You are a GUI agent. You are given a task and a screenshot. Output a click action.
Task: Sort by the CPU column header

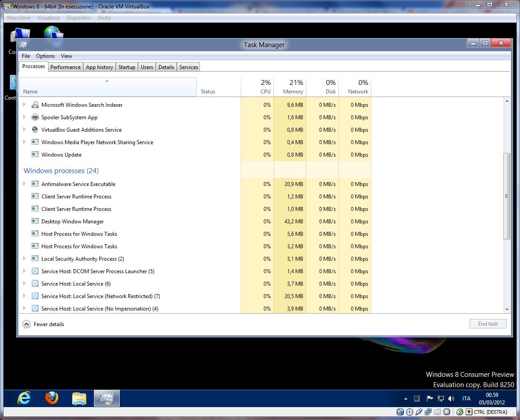[257, 87]
